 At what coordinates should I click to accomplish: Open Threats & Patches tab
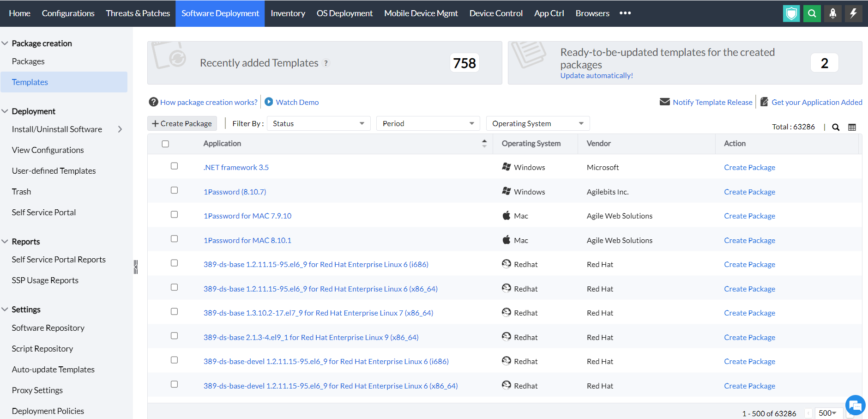(x=138, y=13)
